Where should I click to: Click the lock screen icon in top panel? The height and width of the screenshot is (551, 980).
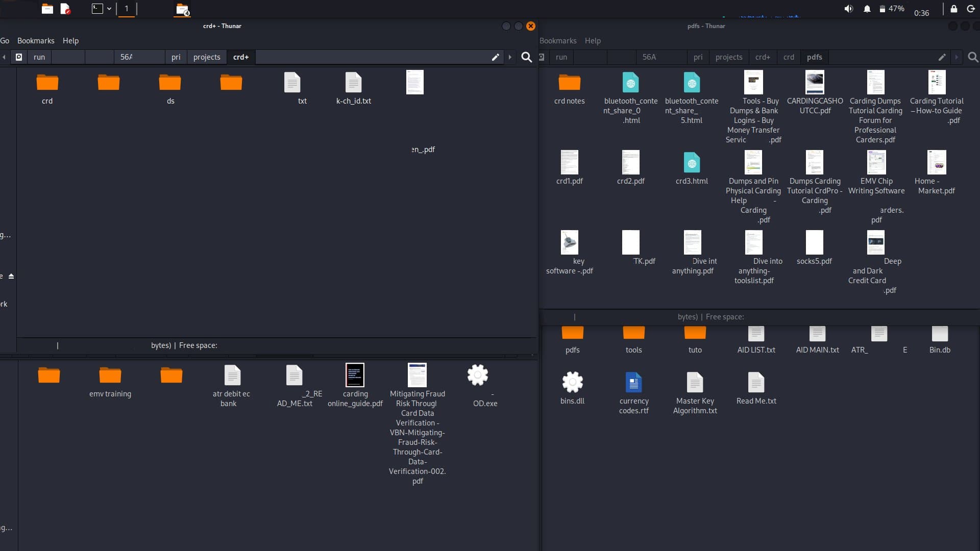pyautogui.click(x=953, y=9)
